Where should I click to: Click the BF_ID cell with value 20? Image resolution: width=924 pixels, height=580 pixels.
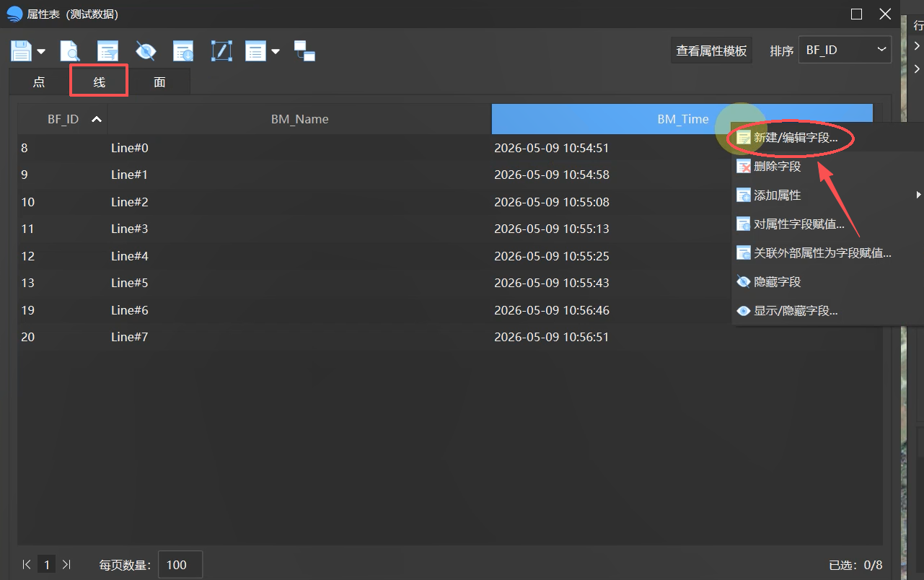(63, 337)
